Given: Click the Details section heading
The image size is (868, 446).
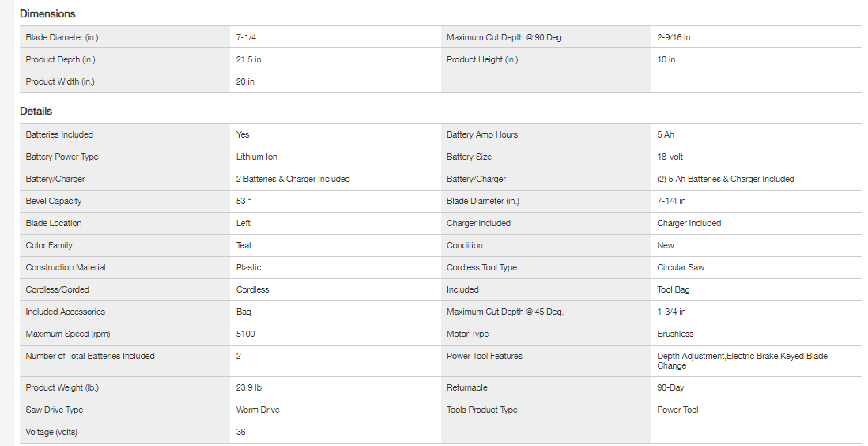Looking at the screenshot, I should pos(36,111).
